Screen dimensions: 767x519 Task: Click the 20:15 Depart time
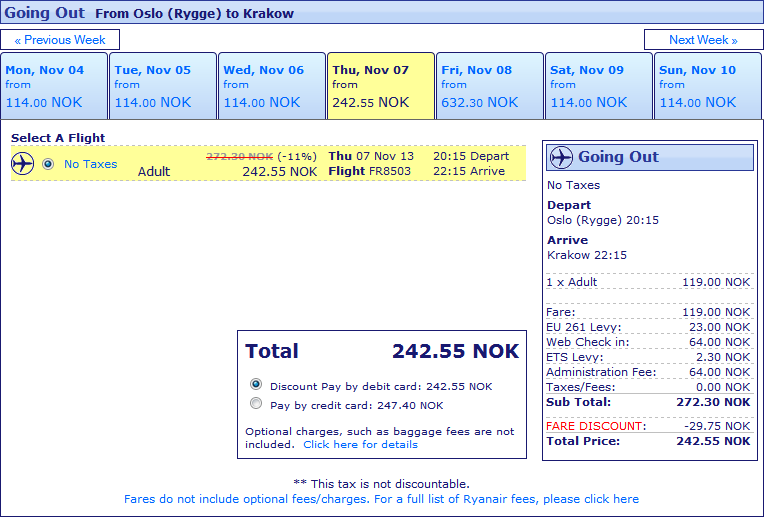point(471,156)
